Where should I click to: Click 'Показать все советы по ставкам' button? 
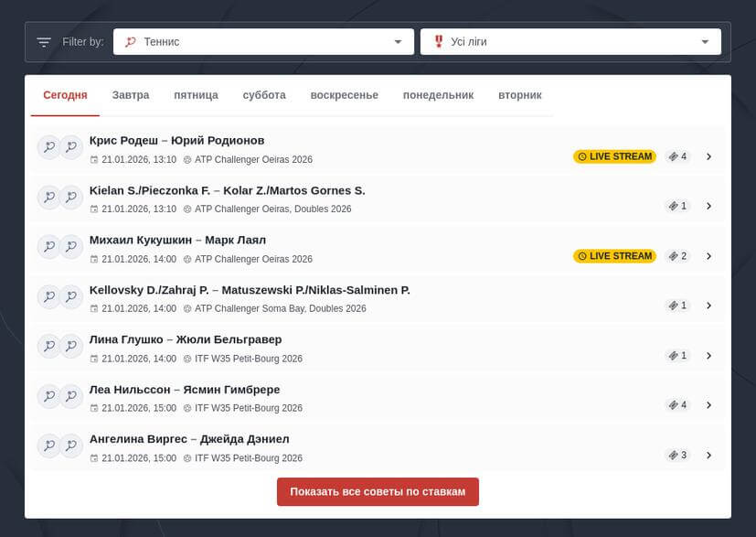(378, 491)
